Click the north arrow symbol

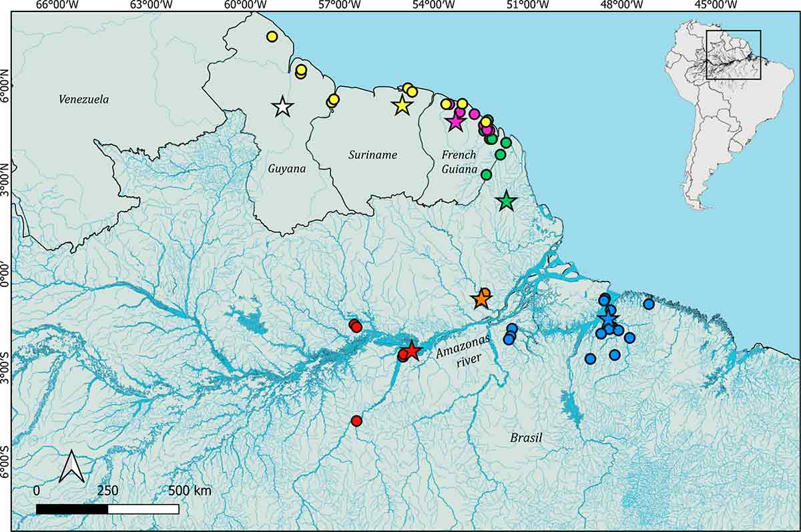click(x=71, y=466)
